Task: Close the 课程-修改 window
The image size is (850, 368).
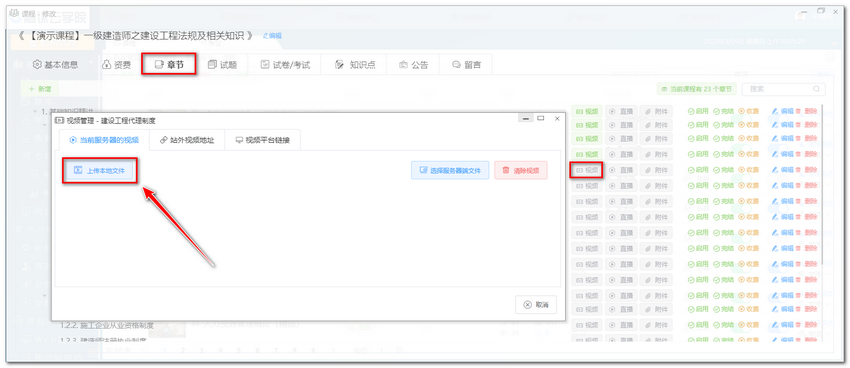Action: coord(835,11)
